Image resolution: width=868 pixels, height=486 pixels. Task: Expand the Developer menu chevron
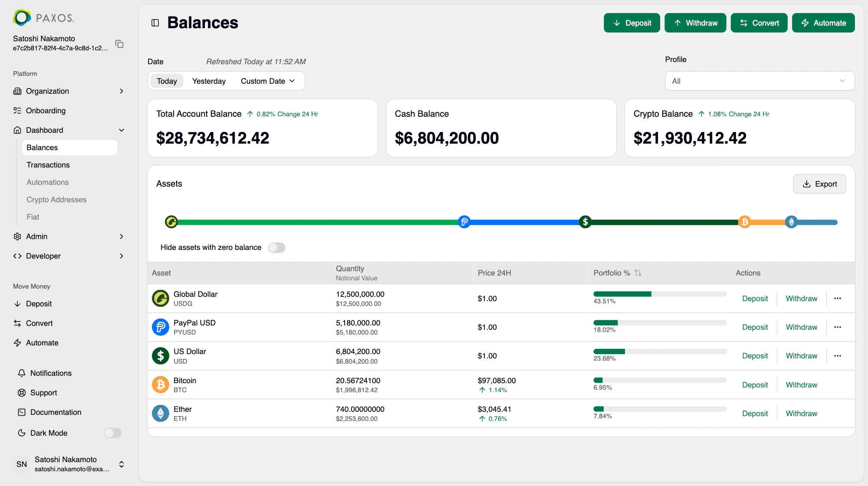point(122,256)
